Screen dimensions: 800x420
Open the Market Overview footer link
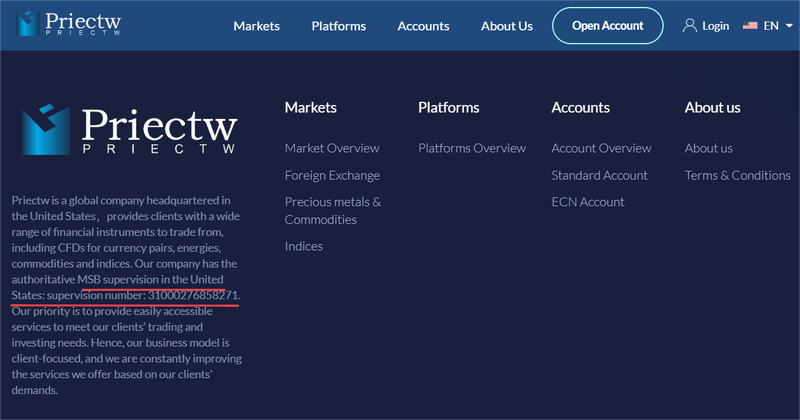coord(332,148)
